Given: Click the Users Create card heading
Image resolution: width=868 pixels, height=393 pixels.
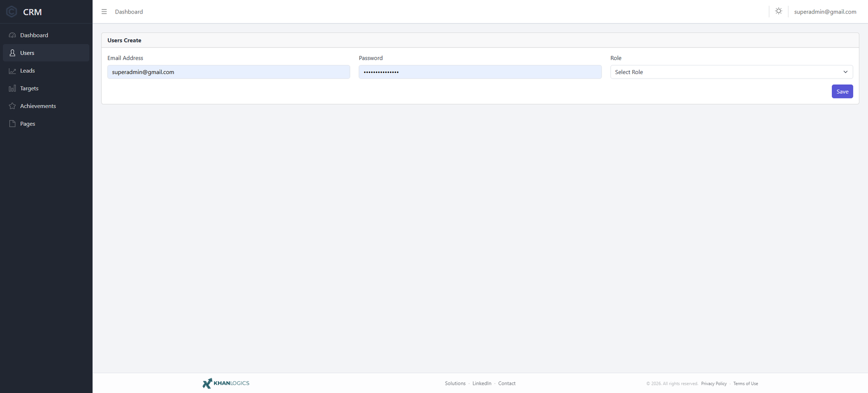Looking at the screenshot, I should 124,40.
